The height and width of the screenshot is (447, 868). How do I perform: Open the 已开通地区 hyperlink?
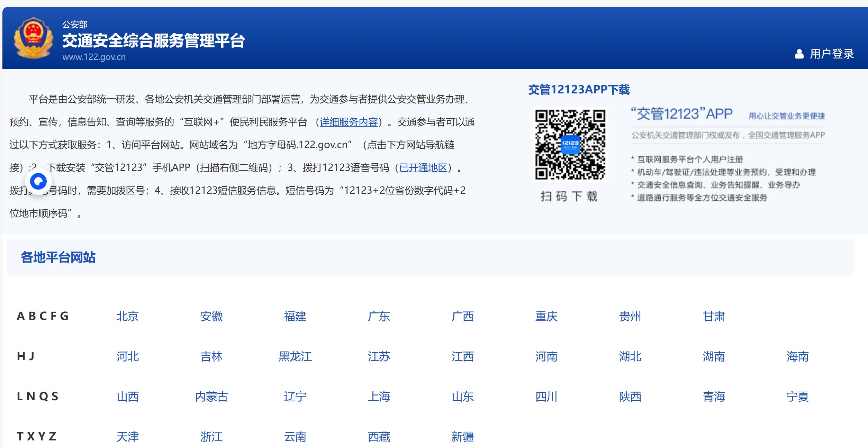(423, 168)
